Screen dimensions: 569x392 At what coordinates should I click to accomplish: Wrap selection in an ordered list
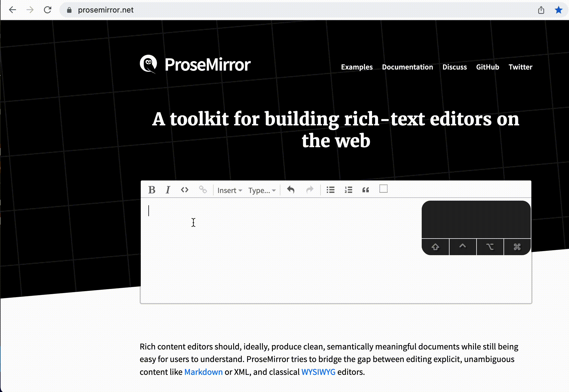[348, 190]
